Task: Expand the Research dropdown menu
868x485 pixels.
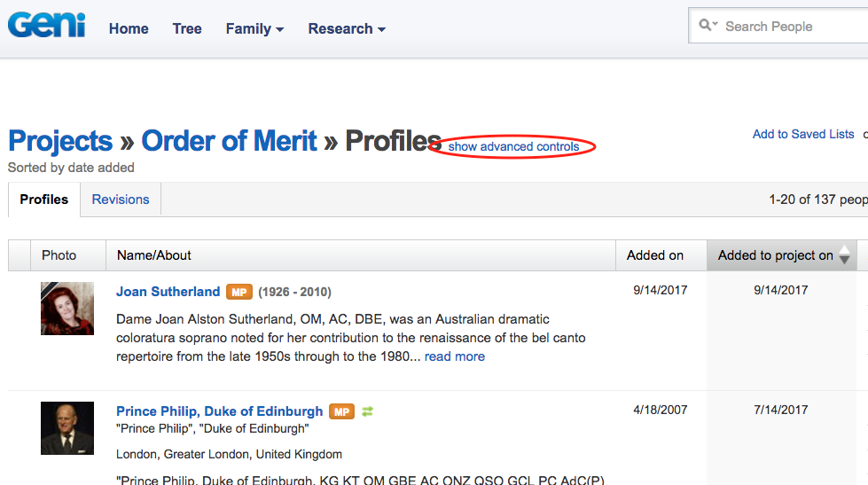Action: [x=347, y=28]
